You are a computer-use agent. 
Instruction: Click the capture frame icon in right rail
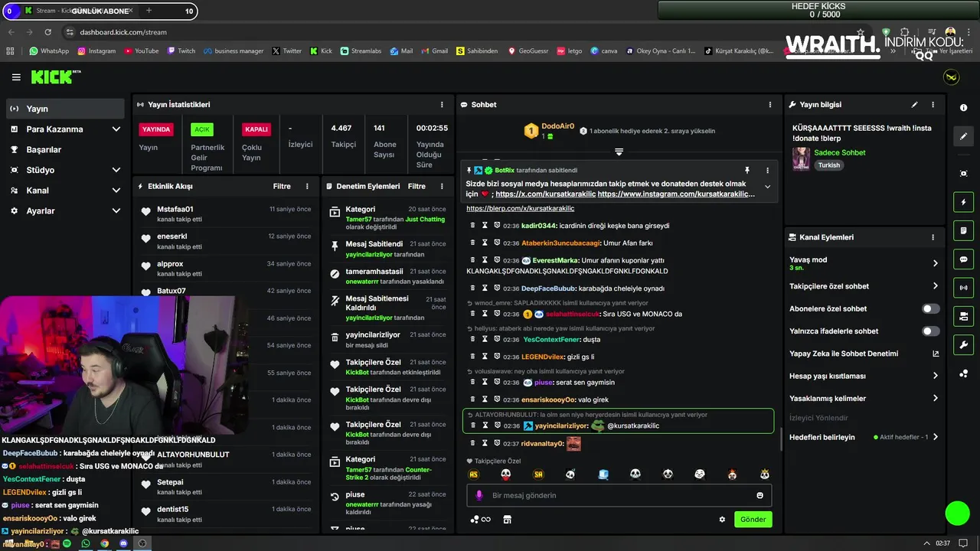[x=963, y=174]
